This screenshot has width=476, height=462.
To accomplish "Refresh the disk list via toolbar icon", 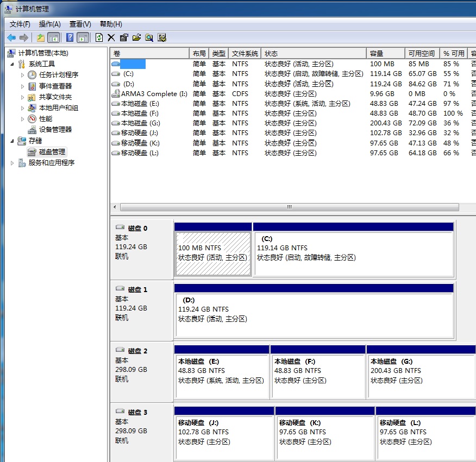I will [99, 37].
